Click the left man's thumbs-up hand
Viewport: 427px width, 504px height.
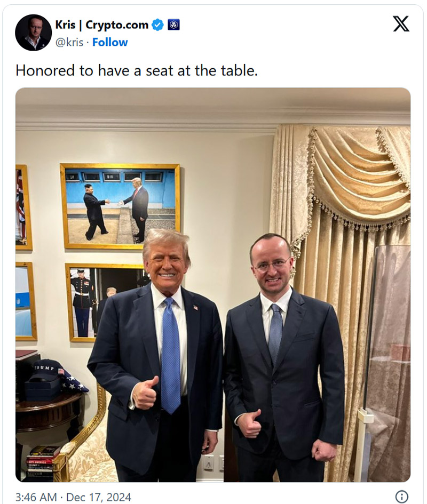point(145,393)
